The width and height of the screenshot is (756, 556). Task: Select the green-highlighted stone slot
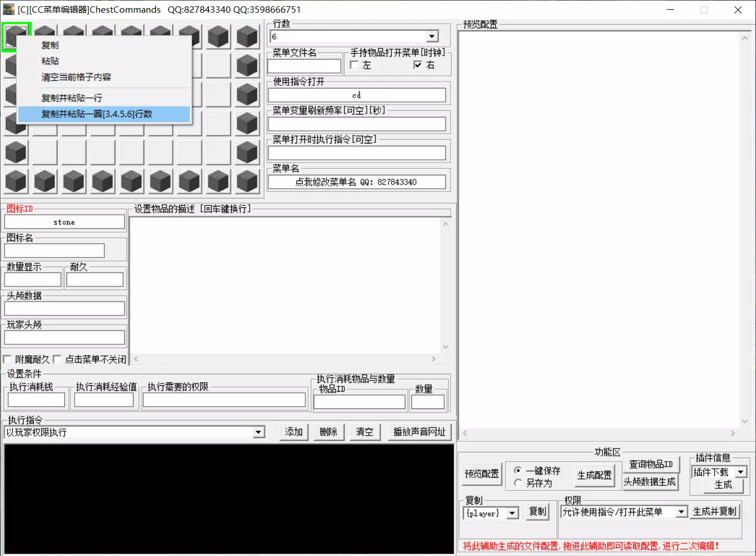(x=16, y=37)
